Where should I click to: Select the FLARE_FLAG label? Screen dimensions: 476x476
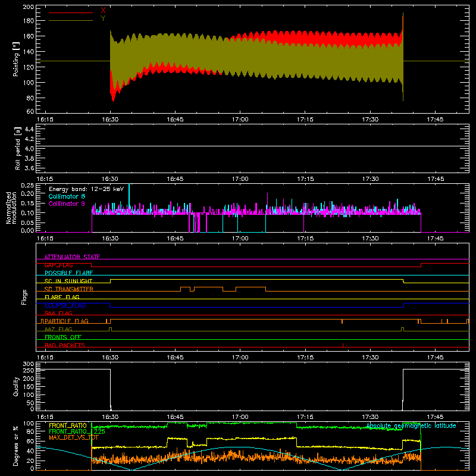(62, 297)
